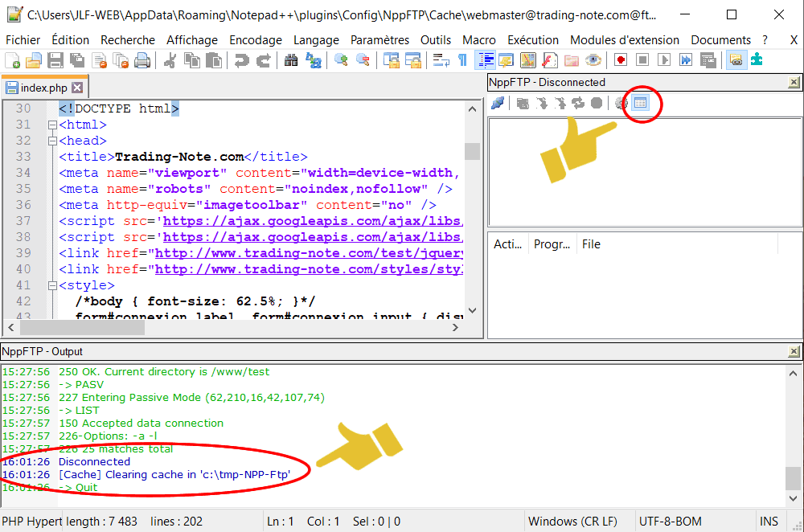Redo the last undone action
This screenshot has height=532, width=804.
click(x=263, y=60)
